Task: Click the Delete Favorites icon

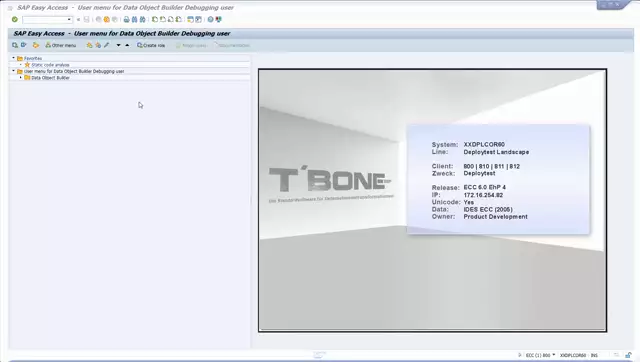Action: (x=98, y=45)
